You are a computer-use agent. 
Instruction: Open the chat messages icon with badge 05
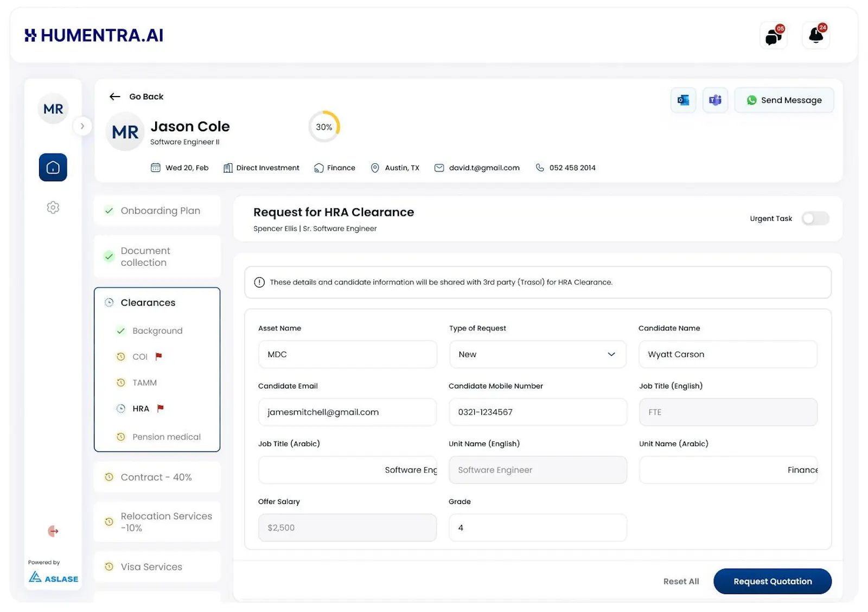pyautogui.click(x=773, y=36)
